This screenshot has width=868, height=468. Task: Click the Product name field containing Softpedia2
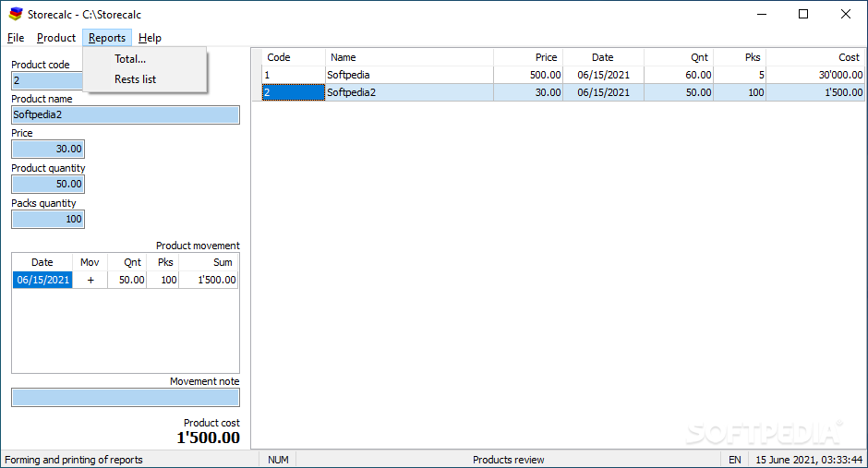point(126,115)
